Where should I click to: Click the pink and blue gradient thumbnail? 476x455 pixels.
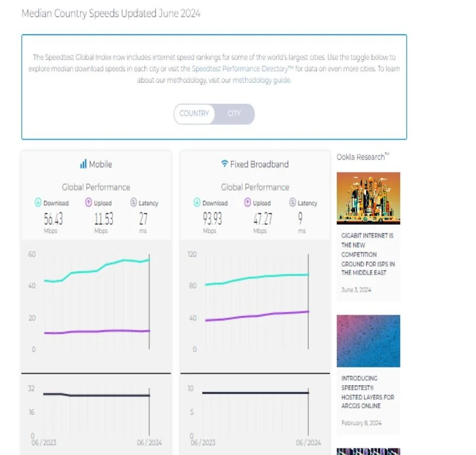tap(368, 341)
